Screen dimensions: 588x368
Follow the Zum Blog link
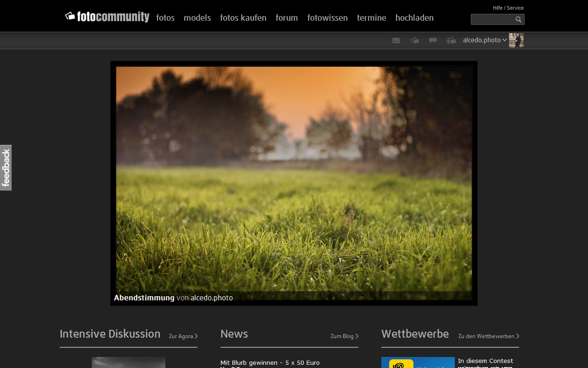tap(345, 336)
